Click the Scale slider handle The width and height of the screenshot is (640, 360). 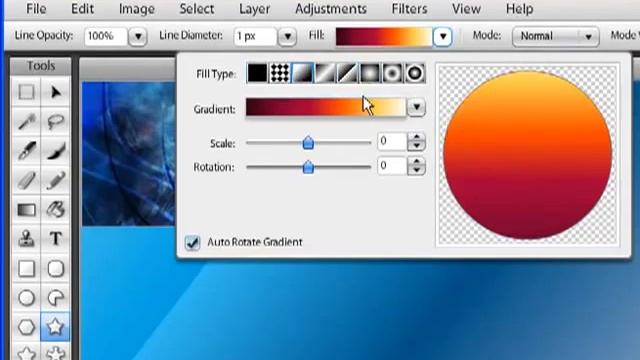(308, 143)
